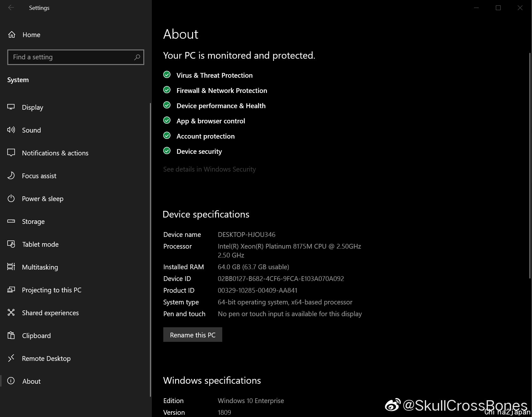Click the Windows specifications heading
Screen dimensions: 532x417
212,381
